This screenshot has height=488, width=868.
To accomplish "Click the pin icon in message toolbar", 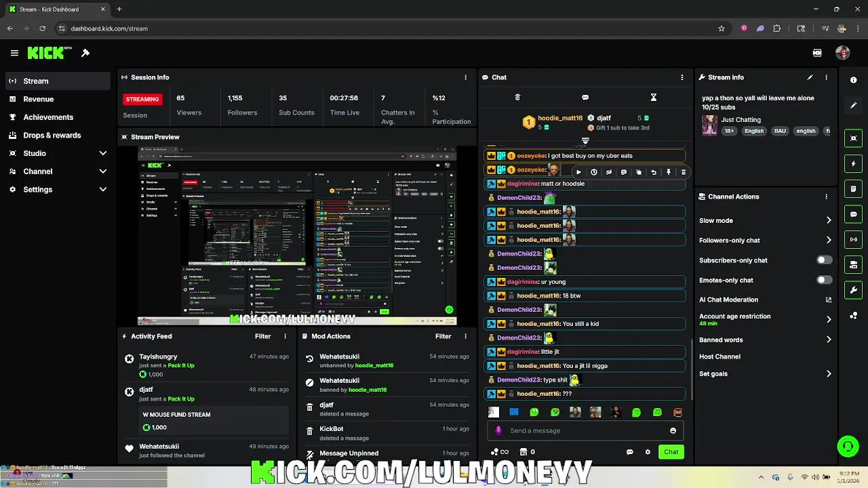I will click(668, 172).
